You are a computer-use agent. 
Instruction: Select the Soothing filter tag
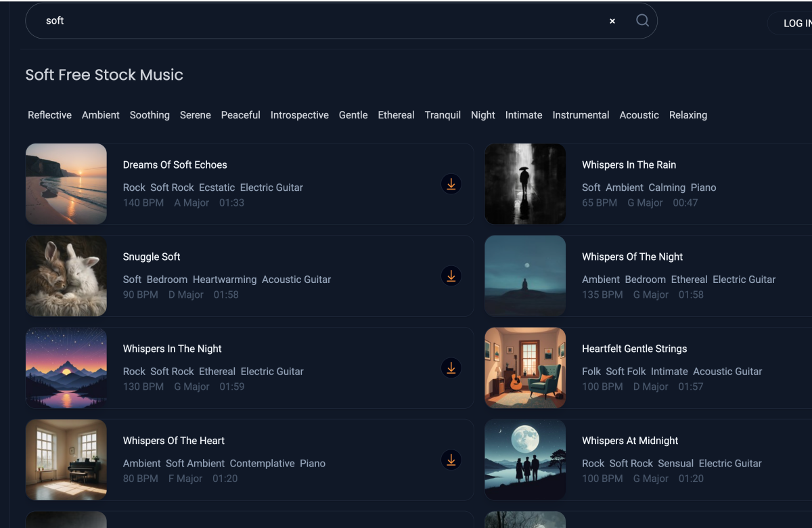pyautogui.click(x=150, y=115)
